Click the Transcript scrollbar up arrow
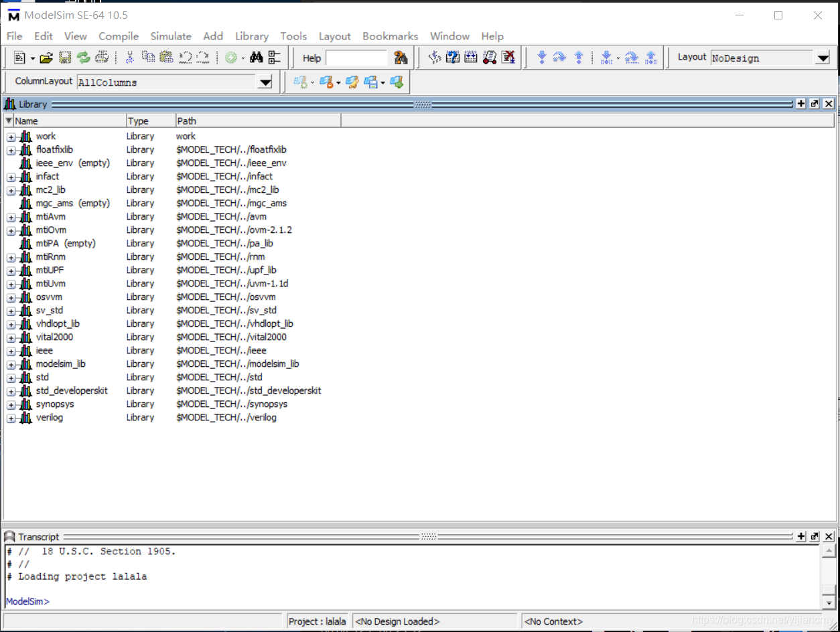This screenshot has height=632, width=840. pos(829,551)
